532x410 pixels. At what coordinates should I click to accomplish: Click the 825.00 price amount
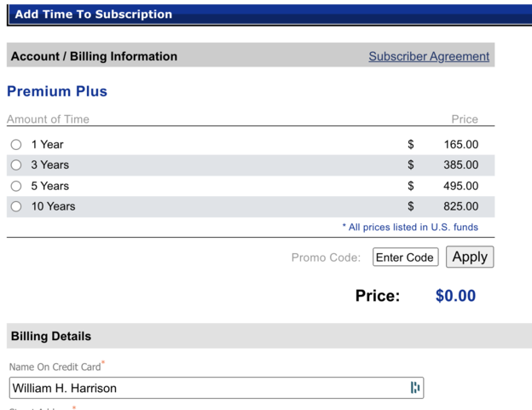[461, 206]
